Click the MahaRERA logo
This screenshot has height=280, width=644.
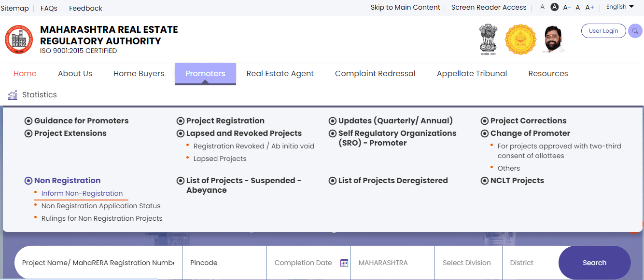(x=19, y=39)
